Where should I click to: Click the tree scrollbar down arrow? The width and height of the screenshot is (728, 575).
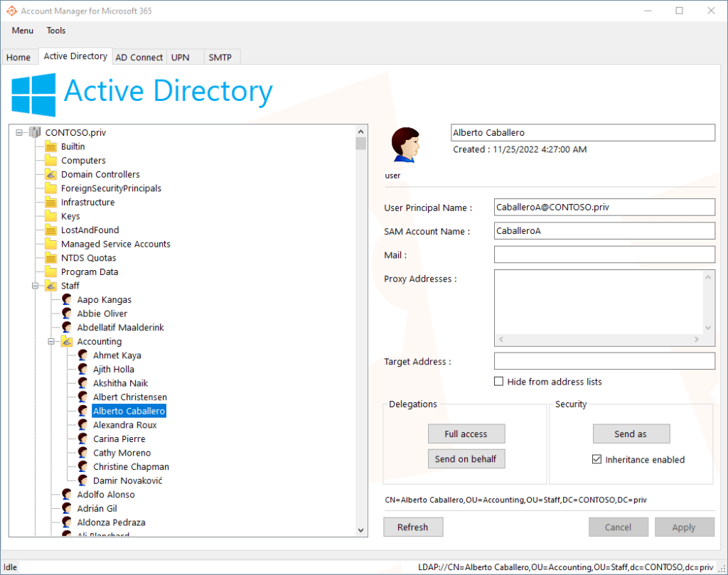(x=360, y=530)
